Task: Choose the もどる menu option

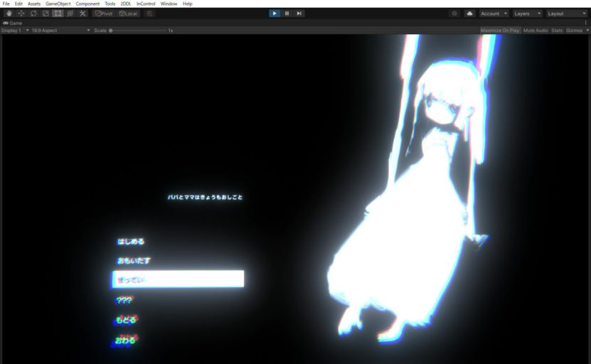Action: click(x=127, y=320)
